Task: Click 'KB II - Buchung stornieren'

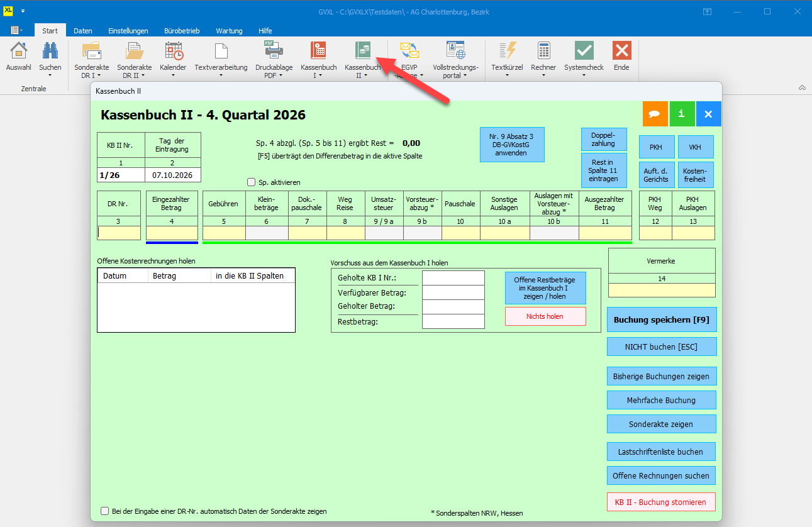Action: (662, 502)
